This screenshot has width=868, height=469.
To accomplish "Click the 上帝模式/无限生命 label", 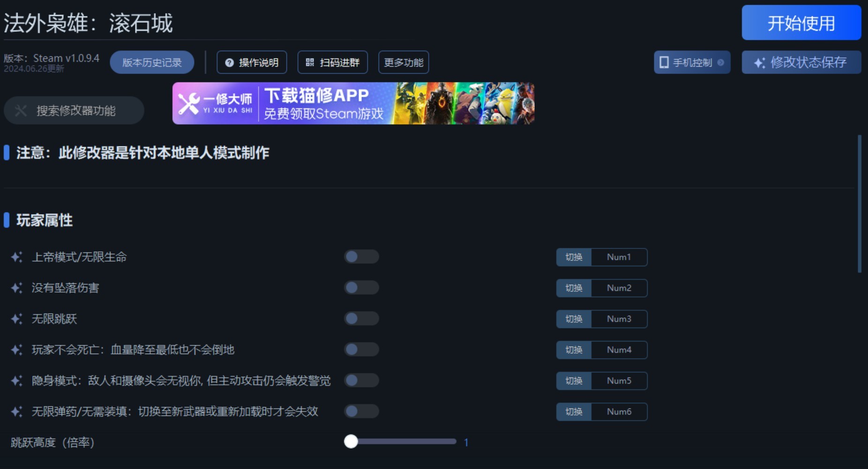I will click(79, 257).
